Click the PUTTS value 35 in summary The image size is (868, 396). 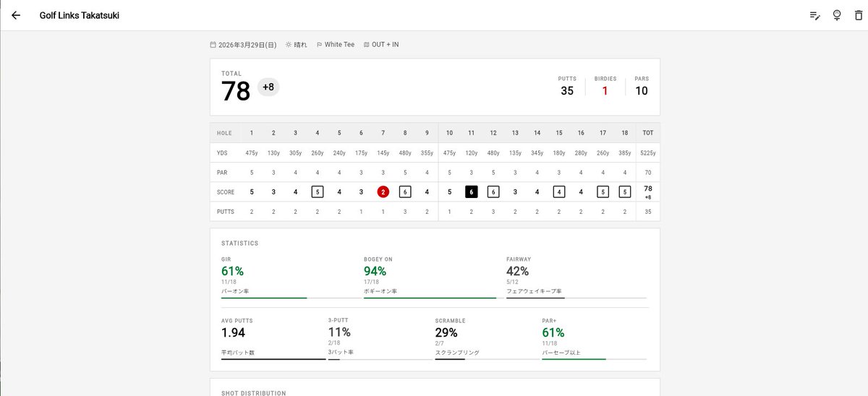coord(567,91)
